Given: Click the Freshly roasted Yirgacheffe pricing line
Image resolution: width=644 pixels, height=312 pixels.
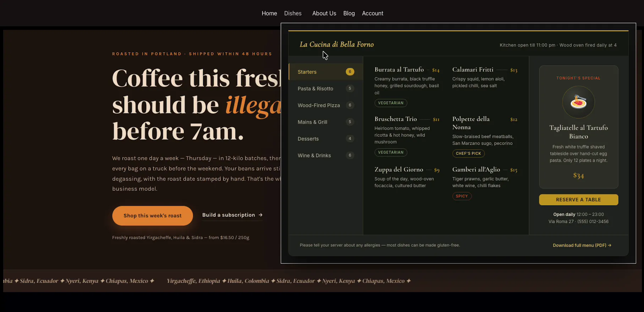Looking at the screenshot, I should 181,238.
